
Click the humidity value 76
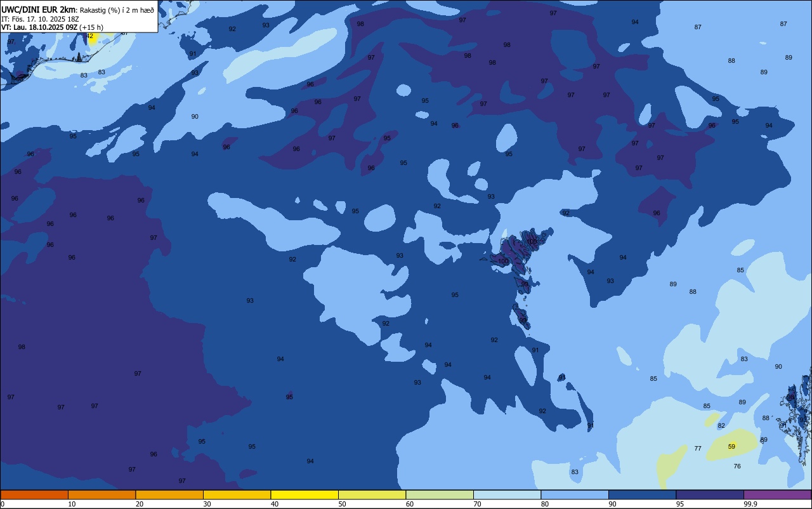click(x=737, y=466)
